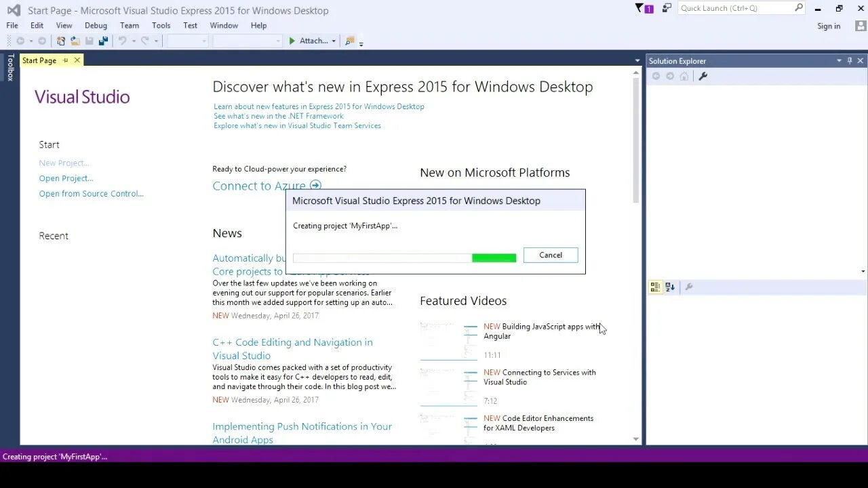This screenshot has width=868, height=488.
Task: Open the Help menu
Action: (258, 26)
